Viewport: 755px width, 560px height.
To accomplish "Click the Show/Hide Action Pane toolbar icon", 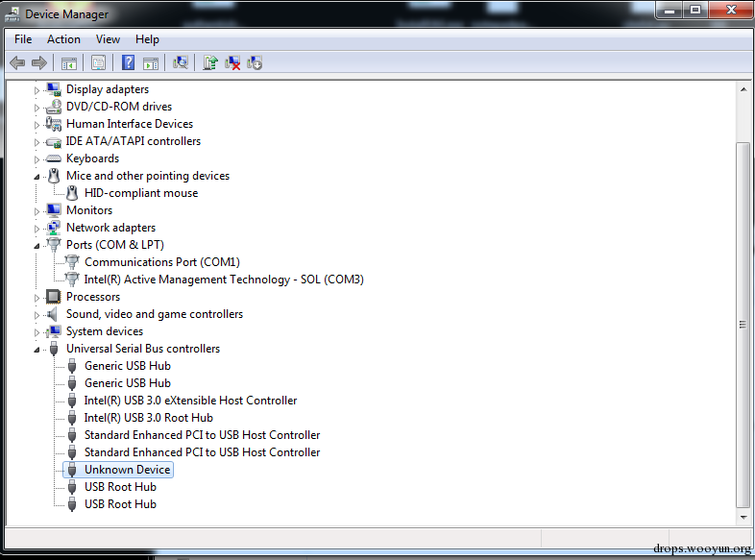I will 151,63.
